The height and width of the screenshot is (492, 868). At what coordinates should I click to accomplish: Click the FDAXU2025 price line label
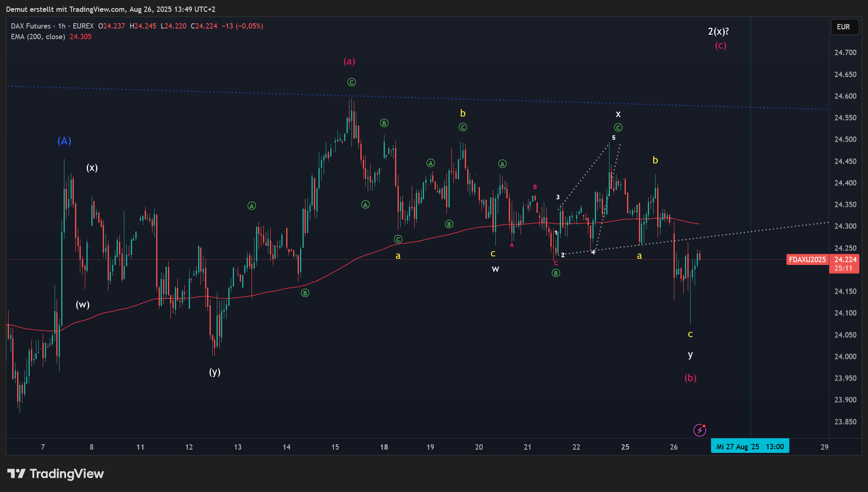point(807,260)
